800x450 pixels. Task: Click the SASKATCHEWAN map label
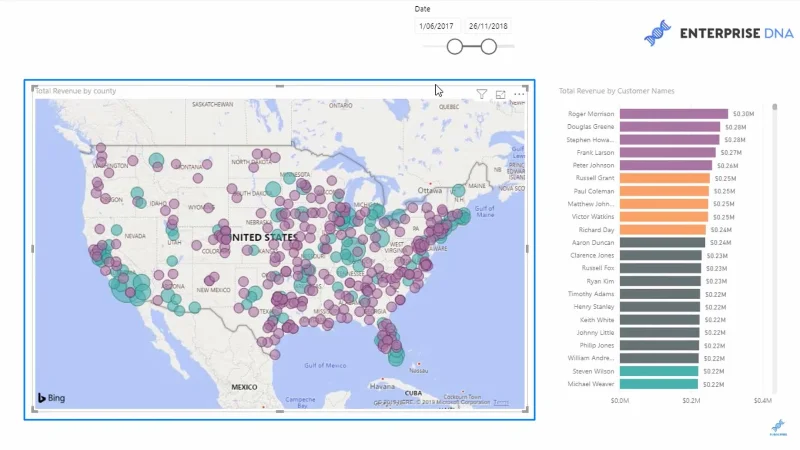tap(212, 104)
